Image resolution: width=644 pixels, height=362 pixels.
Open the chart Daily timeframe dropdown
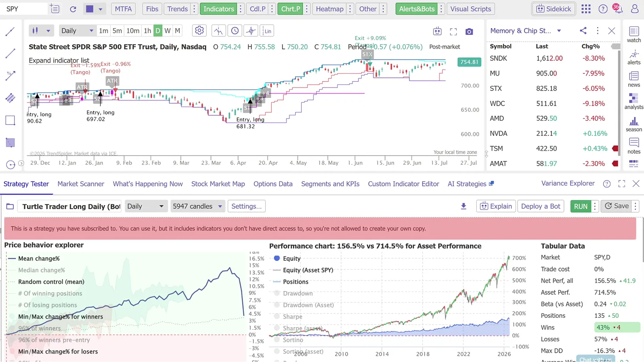[77, 31]
